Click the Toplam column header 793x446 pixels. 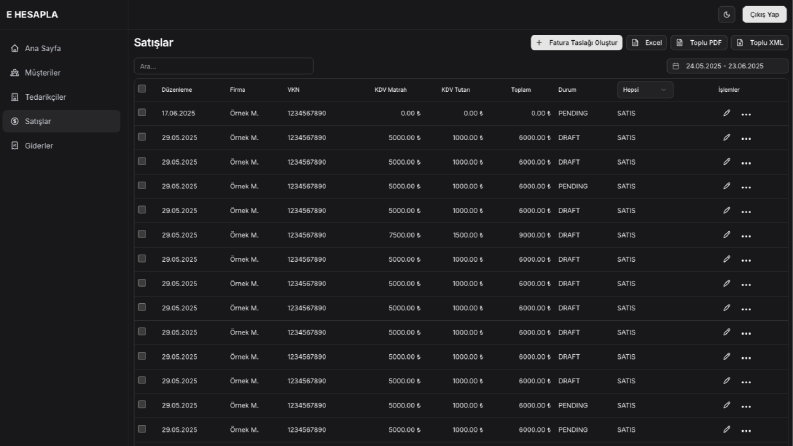pyautogui.click(x=521, y=90)
